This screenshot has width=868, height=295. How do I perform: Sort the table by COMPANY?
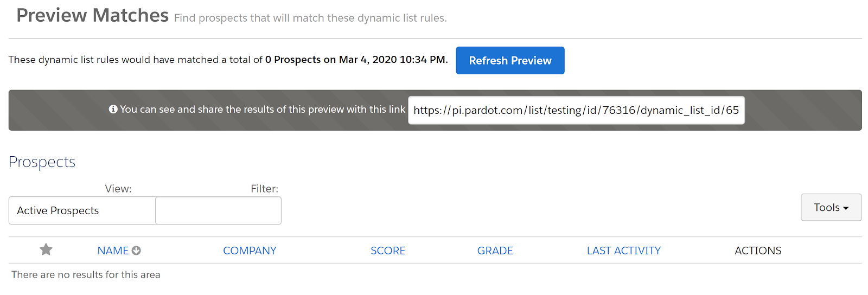pos(250,251)
